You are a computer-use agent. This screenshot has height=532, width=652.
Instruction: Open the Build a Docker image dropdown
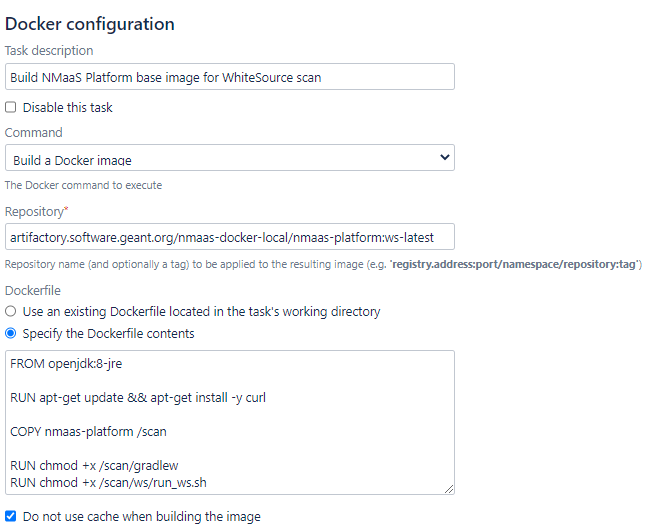coord(230,158)
